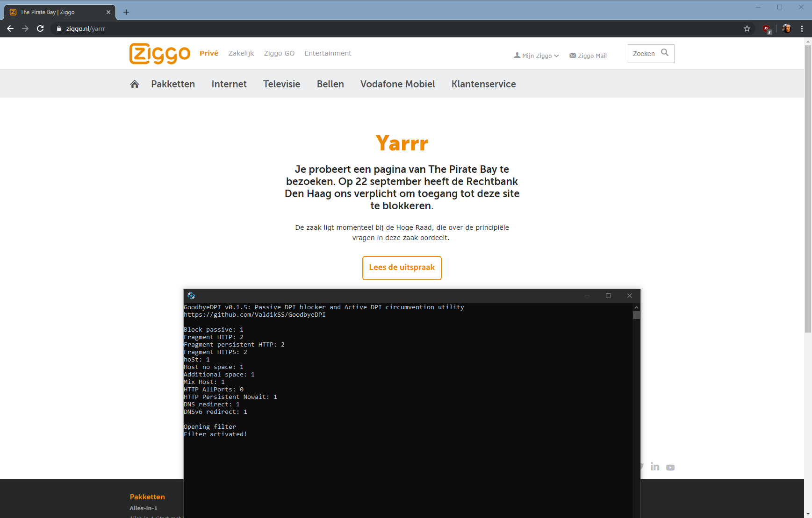Click the 'DNS redirect: 1' console line

212,404
